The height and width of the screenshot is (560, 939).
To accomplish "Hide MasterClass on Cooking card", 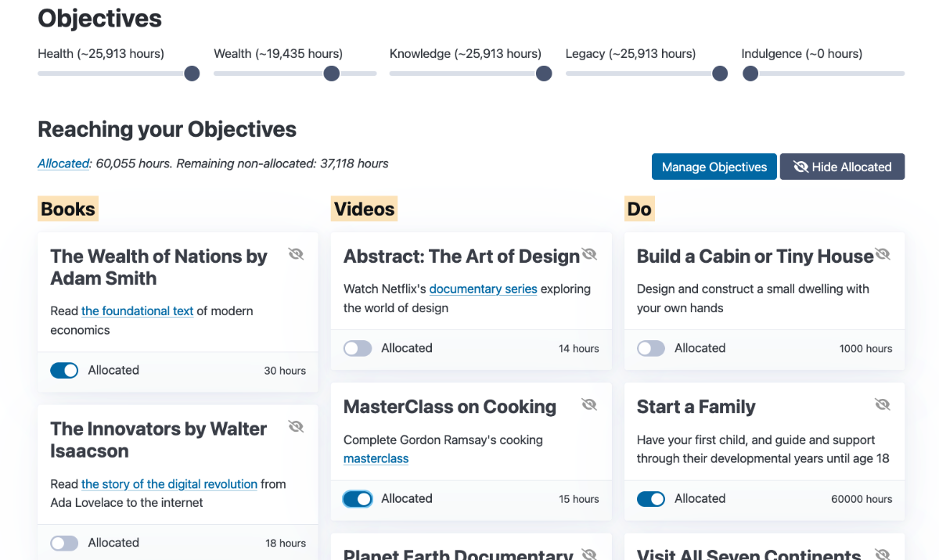I will [589, 404].
